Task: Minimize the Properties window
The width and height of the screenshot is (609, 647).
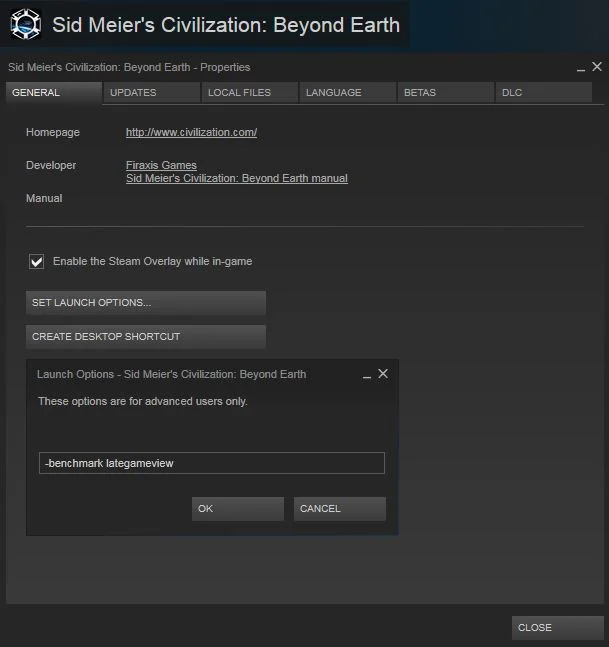Action: (x=581, y=69)
